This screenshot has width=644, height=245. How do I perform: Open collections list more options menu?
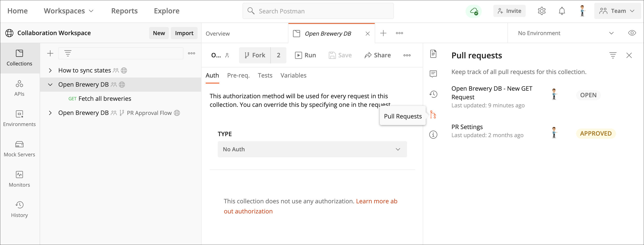tap(192, 53)
